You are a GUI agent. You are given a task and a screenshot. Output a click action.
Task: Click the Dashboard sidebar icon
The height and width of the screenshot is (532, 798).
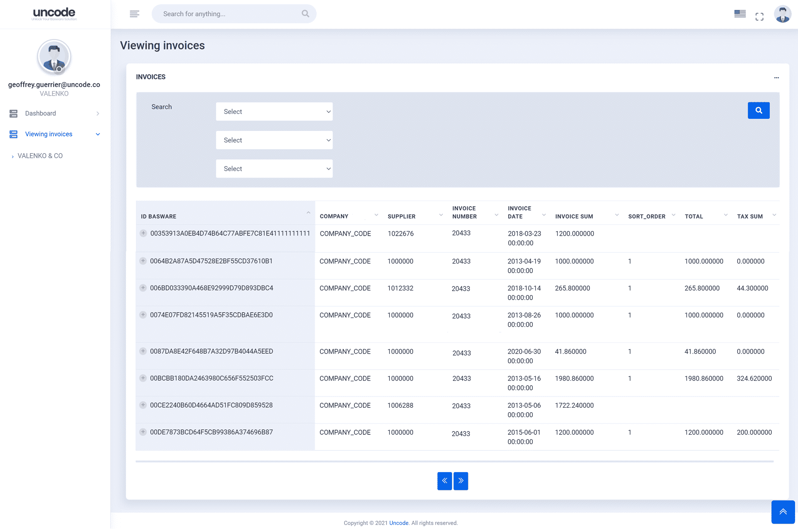point(14,113)
